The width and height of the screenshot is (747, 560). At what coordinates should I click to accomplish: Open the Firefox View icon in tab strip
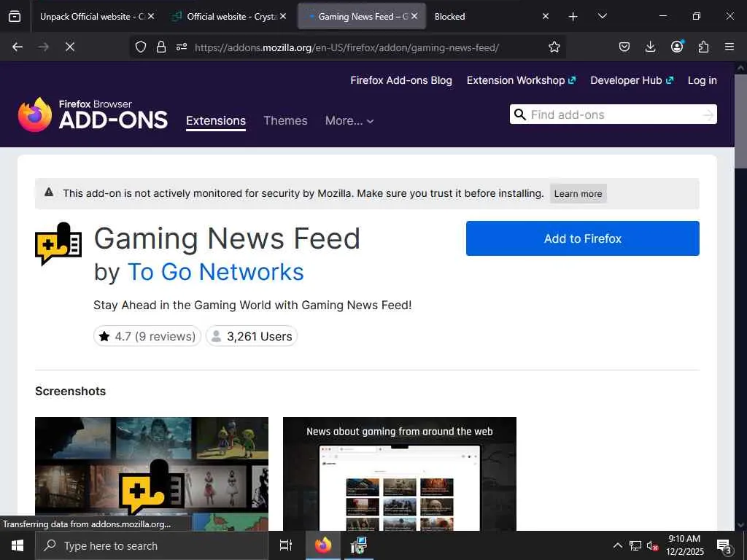coord(15,17)
